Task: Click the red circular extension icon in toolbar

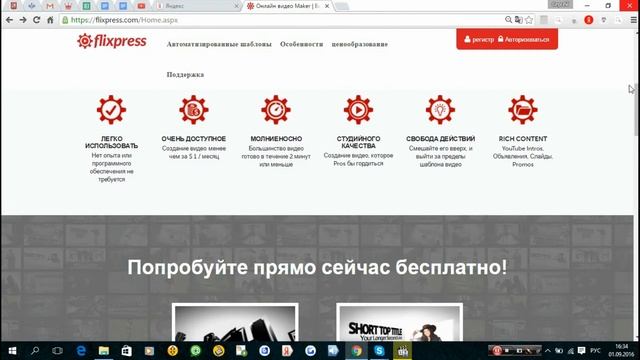Action: tap(589, 20)
